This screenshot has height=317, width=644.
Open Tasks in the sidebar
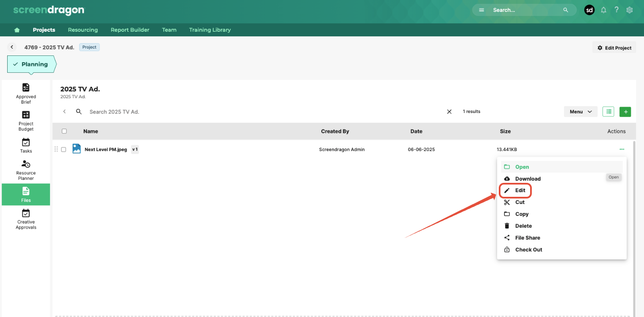[26, 146]
